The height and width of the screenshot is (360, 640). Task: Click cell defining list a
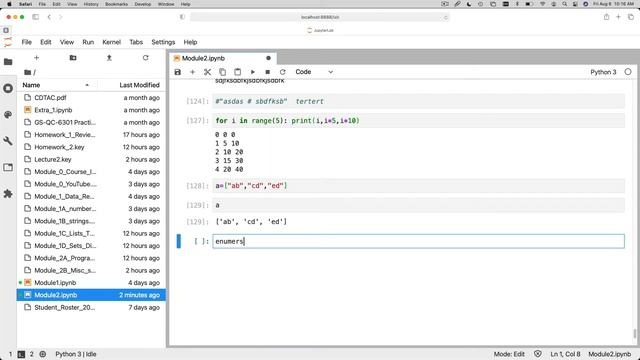(418, 186)
